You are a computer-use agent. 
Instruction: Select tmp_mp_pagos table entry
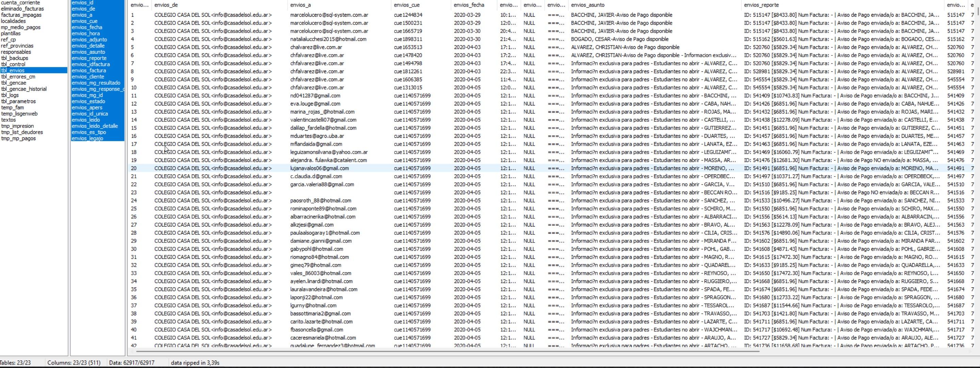[x=18, y=138]
